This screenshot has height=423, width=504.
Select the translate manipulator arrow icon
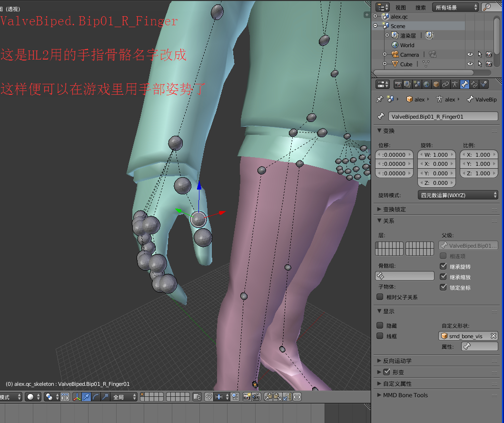coord(86,397)
